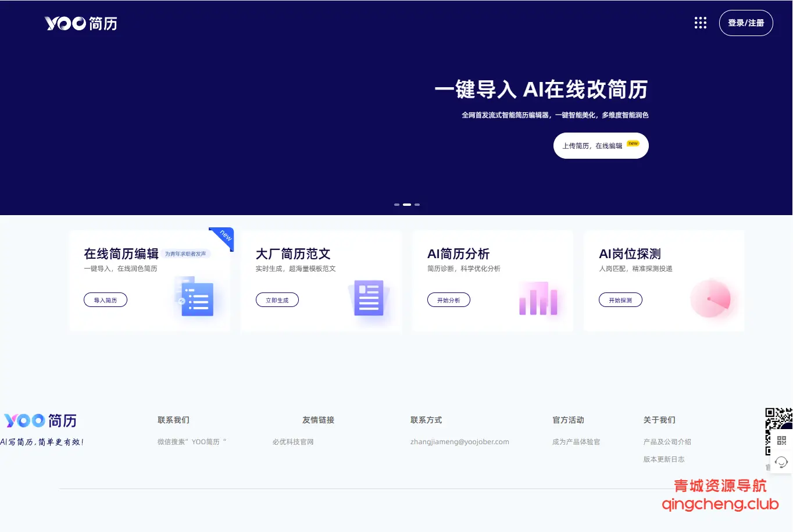Click 导入简历 to import a resume
This screenshot has width=793, height=532.
(x=105, y=299)
